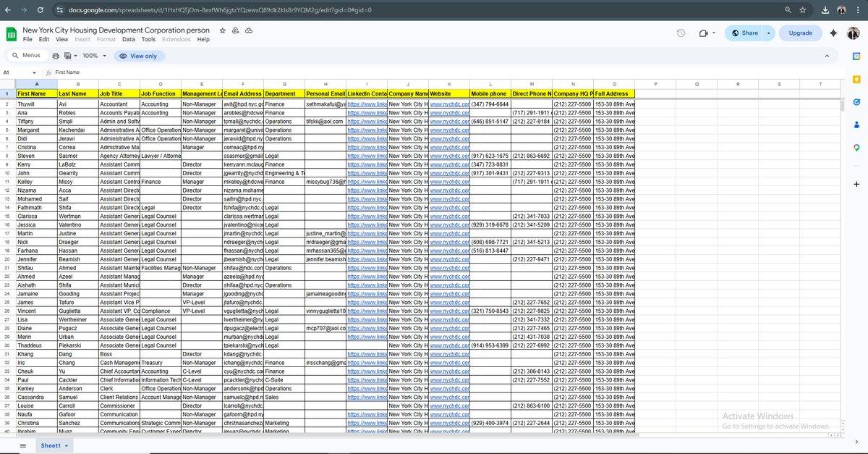Open the Menus search box
This screenshot has height=454, width=868.
[x=27, y=56]
